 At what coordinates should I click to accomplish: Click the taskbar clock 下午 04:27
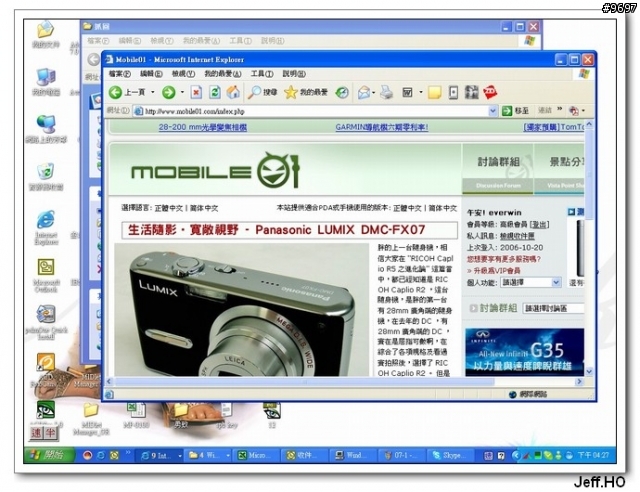[x=593, y=455]
